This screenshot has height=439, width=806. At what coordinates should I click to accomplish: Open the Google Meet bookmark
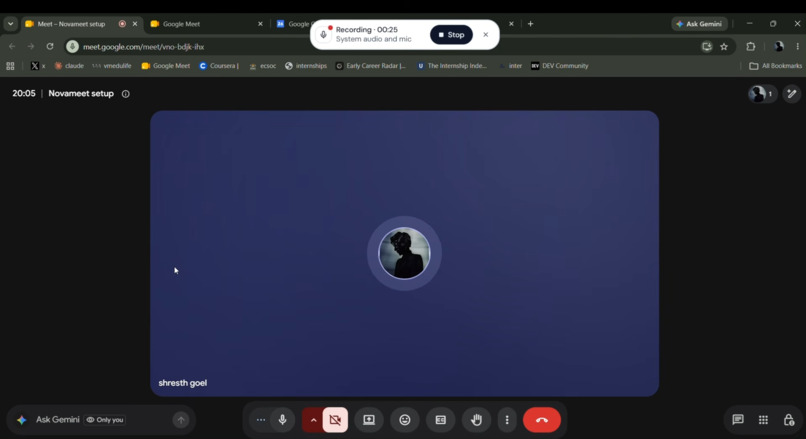(166, 66)
